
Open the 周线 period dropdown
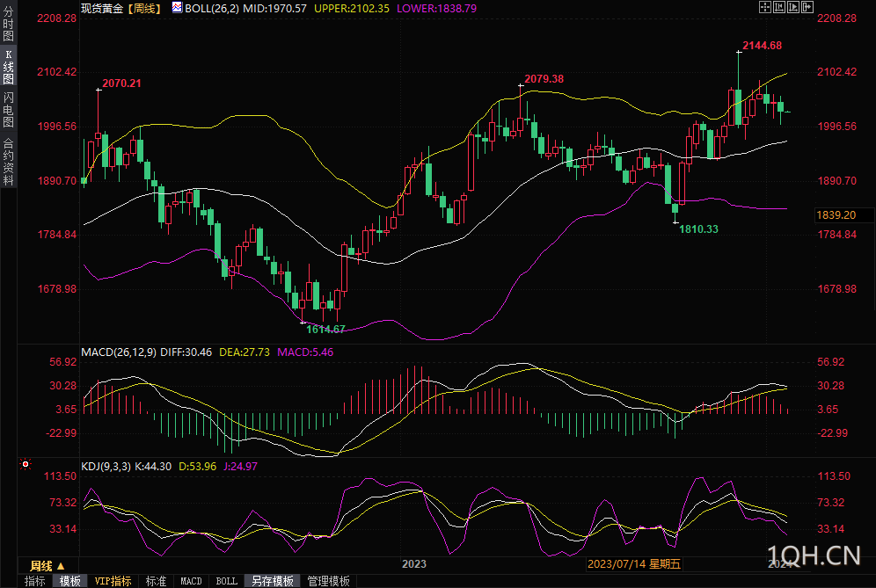(47, 565)
